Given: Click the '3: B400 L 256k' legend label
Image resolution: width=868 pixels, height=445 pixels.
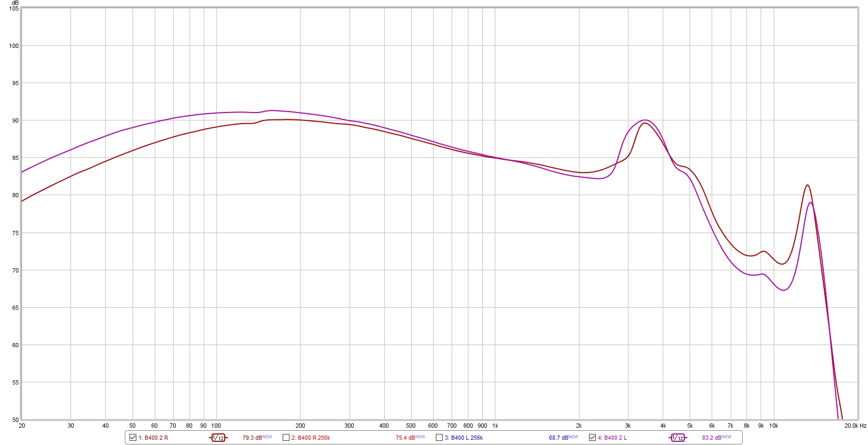Looking at the screenshot, I should coord(464,438).
